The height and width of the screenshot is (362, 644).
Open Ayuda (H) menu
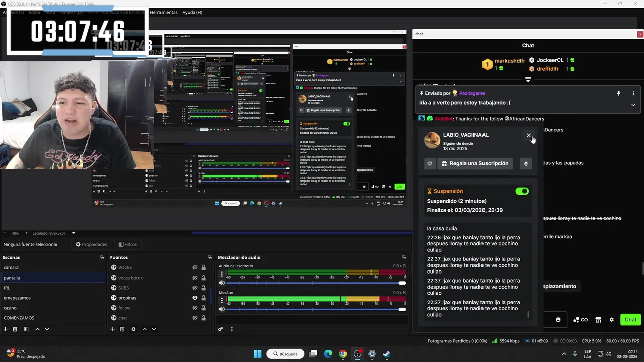coord(192,12)
